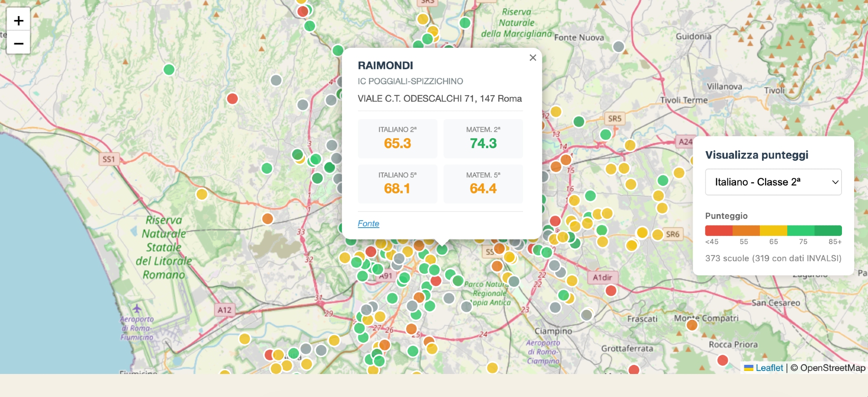The image size is (868, 397).
Task: Click the ITALIANO 2ª score card
Action: 397,139
